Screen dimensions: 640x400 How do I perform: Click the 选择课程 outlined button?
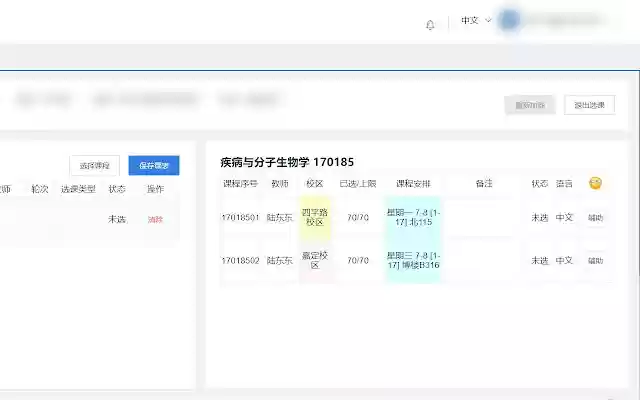click(x=95, y=165)
